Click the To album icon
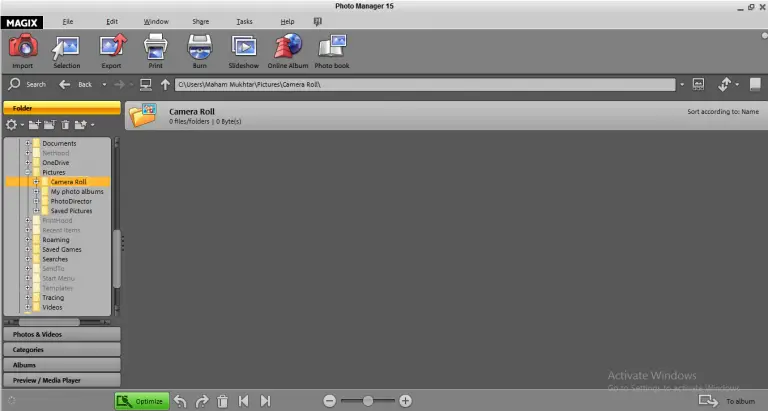 click(x=708, y=401)
